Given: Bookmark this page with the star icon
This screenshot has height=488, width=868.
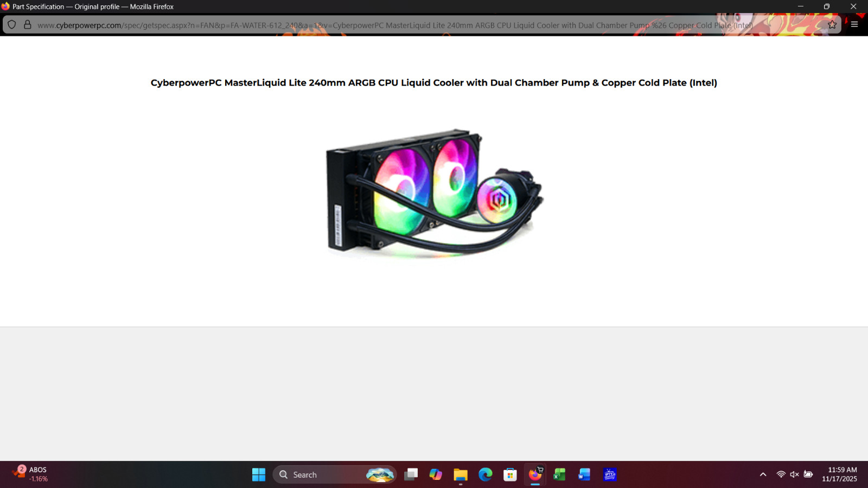Looking at the screenshot, I should [x=832, y=24].
